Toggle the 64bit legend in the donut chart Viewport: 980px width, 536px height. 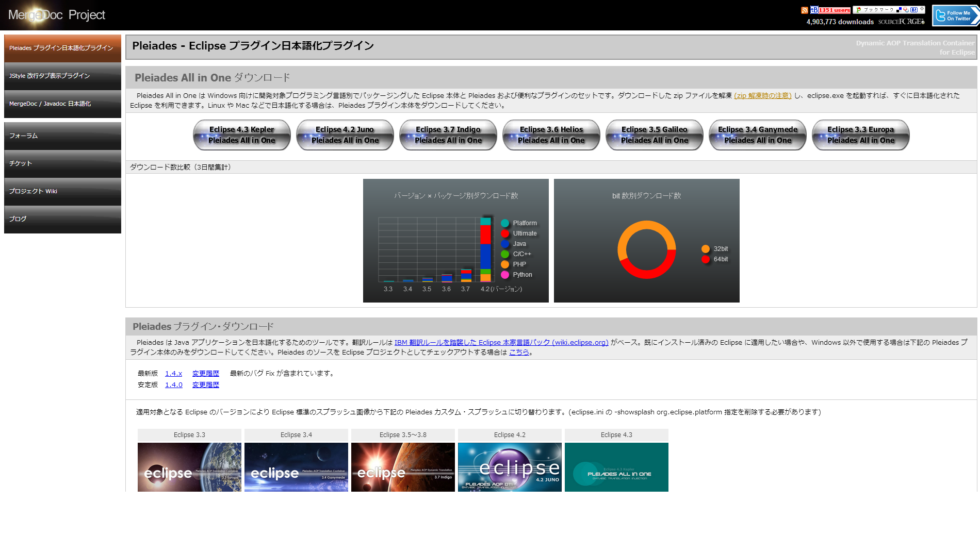[x=714, y=259]
